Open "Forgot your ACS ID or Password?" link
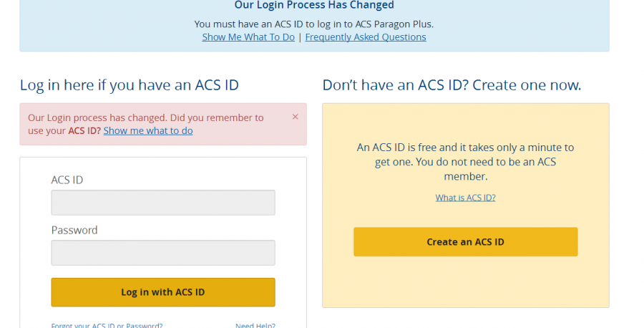Image resolution: width=644 pixels, height=328 pixels. pos(107,326)
